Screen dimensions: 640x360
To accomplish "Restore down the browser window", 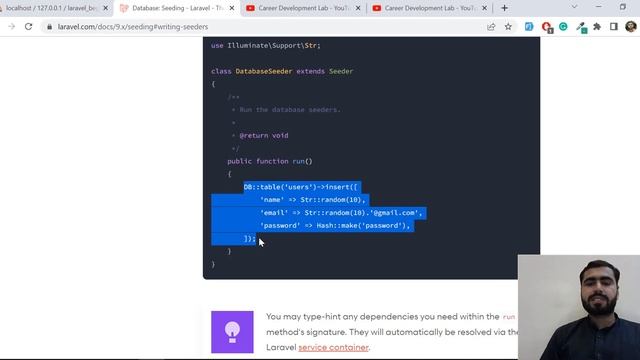I will click(622, 7).
